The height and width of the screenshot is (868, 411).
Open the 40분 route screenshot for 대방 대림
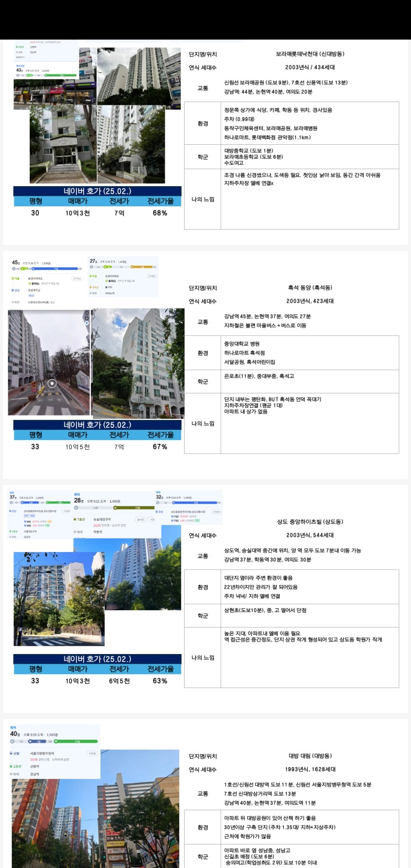(54, 752)
